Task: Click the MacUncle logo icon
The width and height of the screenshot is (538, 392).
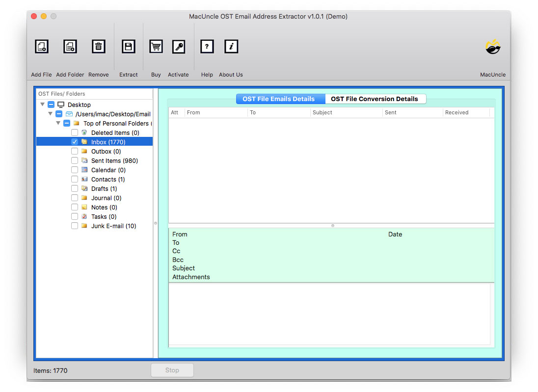Action: pyautogui.click(x=493, y=47)
